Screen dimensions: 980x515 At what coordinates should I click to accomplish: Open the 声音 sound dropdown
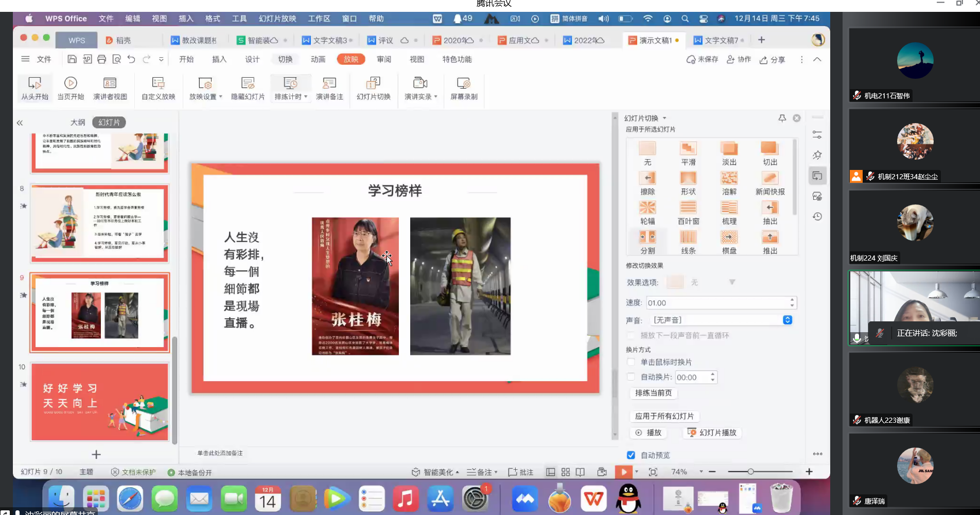pos(787,320)
